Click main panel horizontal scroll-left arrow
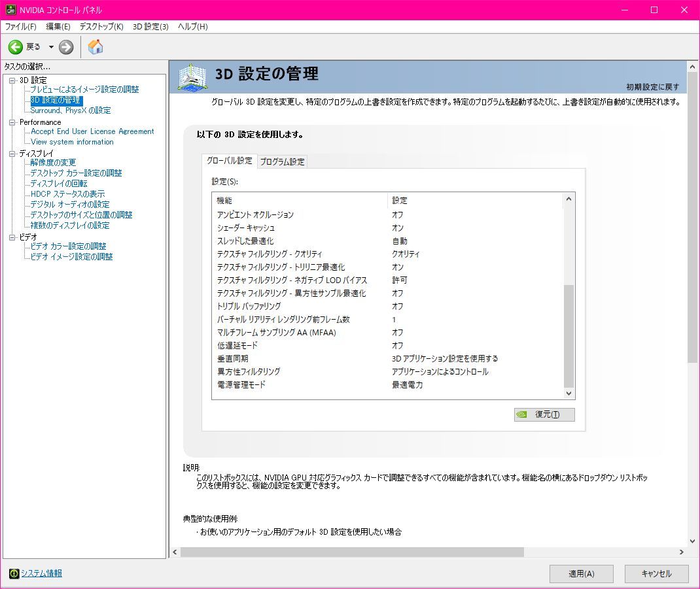The image size is (700, 589). point(175,552)
